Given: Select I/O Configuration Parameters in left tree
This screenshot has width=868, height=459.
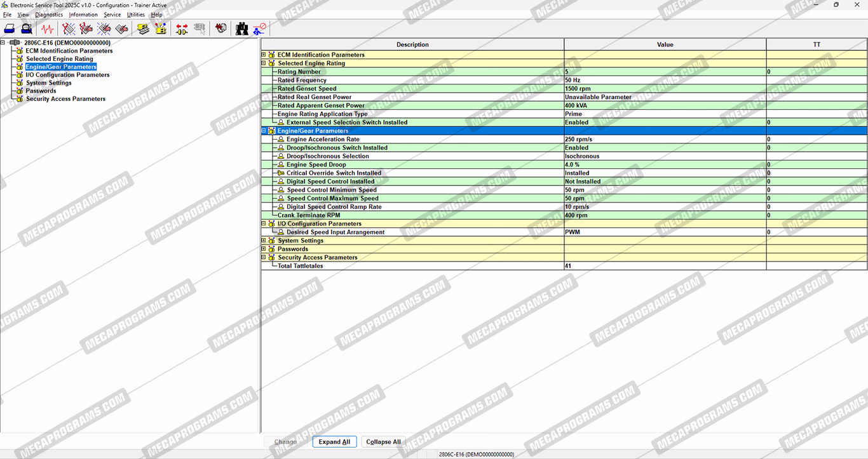Looking at the screenshot, I should click(x=67, y=75).
